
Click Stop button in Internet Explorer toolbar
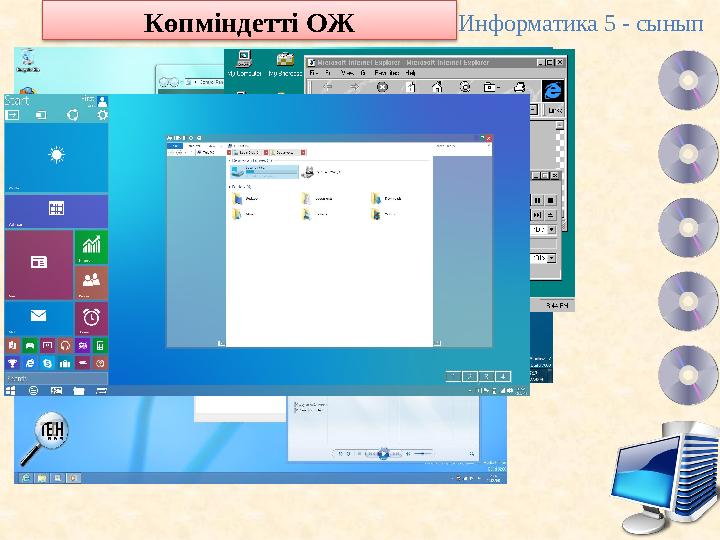click(382, 87)
